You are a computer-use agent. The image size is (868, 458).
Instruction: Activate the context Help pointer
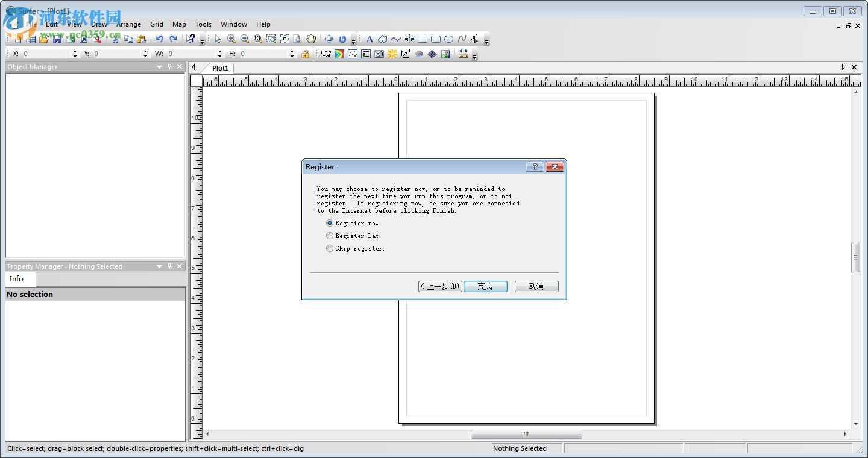[x=191, y=39]
